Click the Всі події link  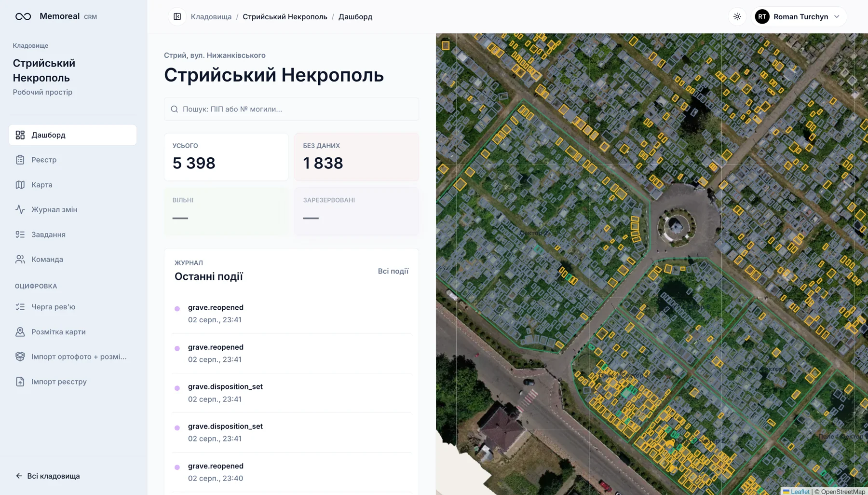393,271
